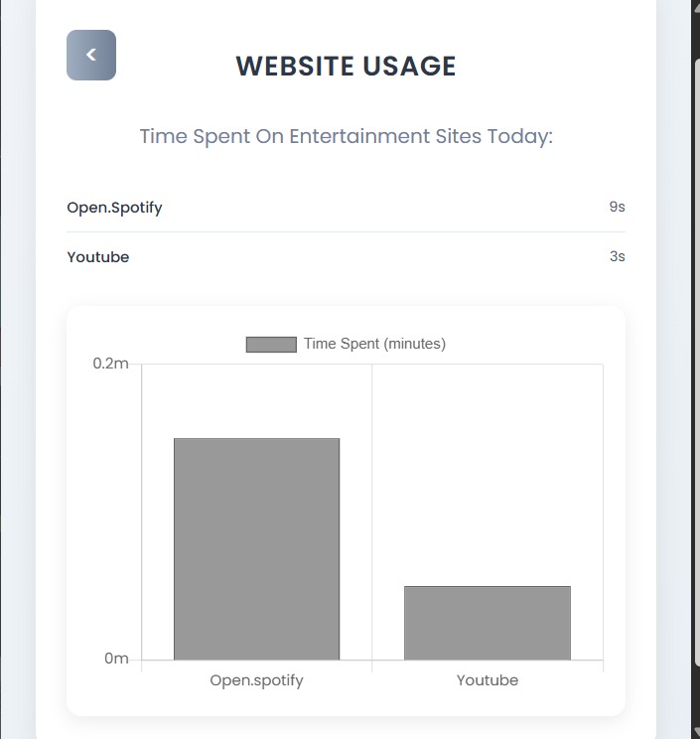Click the 0m axis label

point(116,659)
